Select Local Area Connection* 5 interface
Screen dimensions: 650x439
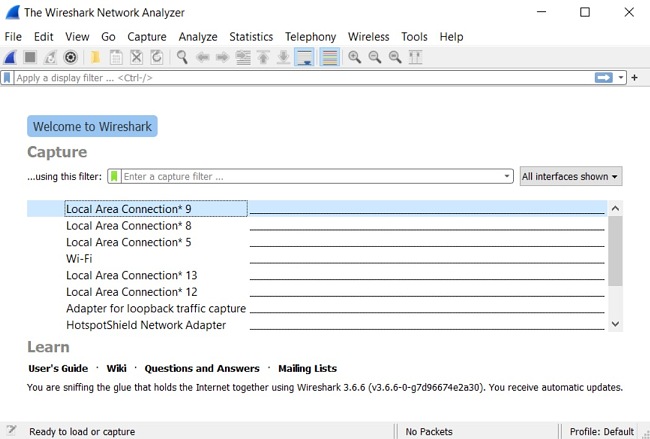tap(317, 242)
